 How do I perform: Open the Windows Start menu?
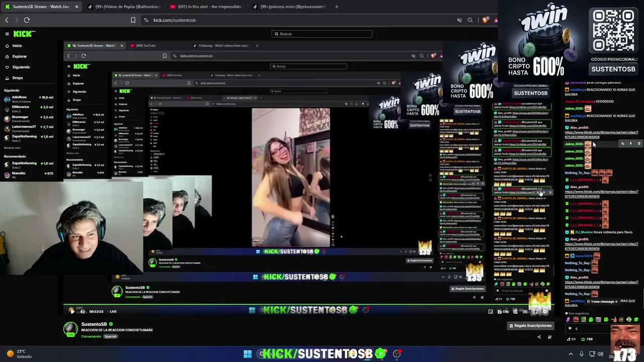pyautogui.click(x=248, y=354)
